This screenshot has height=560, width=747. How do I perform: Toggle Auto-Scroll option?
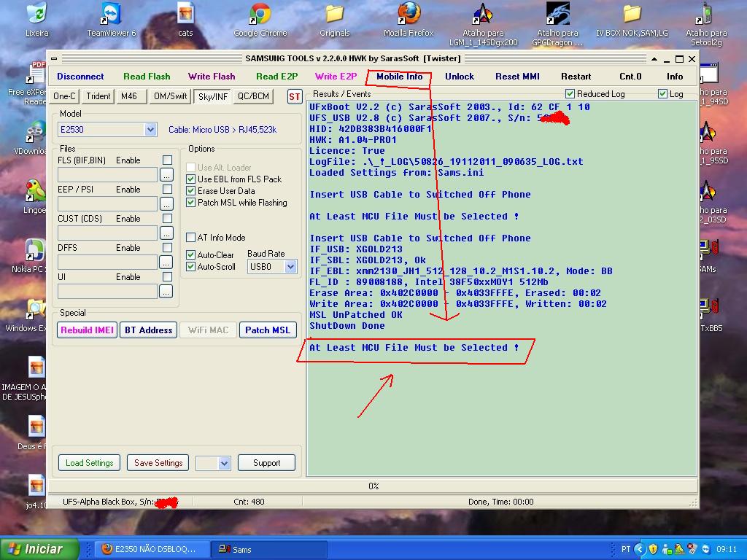click(x=190, y=267)
